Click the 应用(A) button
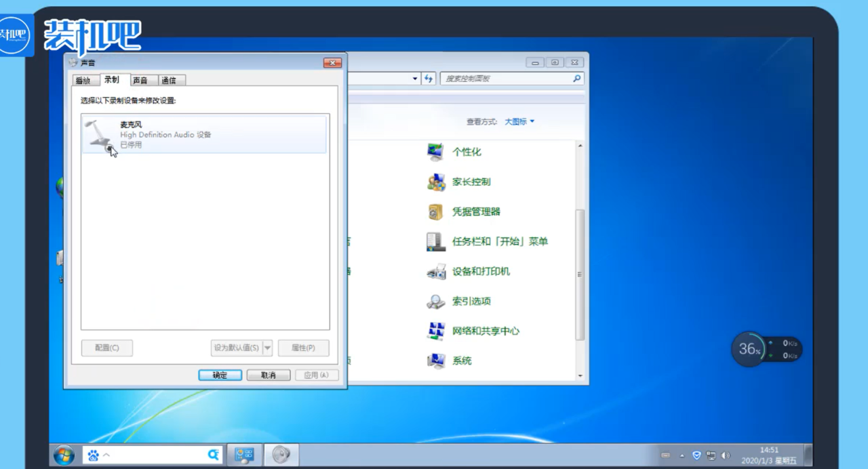 [x=317, y=375]
